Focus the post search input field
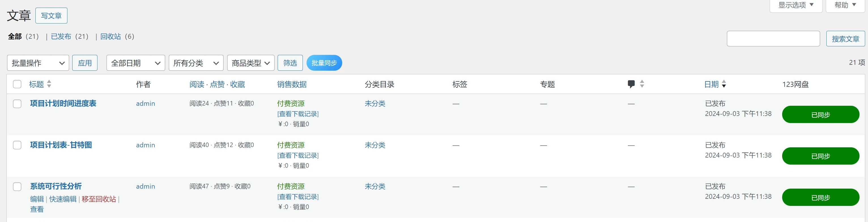The width and height of the screenshot is (868, 222). click(x=773, y=39)
